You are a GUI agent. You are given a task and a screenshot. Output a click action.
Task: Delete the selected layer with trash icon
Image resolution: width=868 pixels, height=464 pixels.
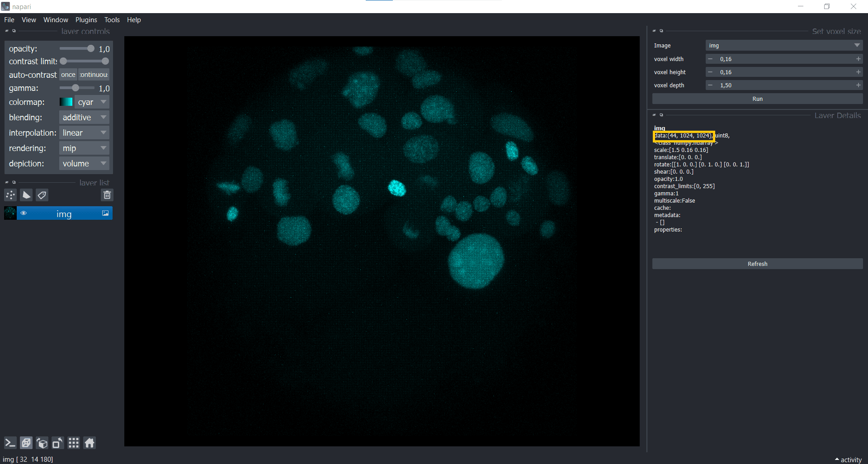pos(107,195)
